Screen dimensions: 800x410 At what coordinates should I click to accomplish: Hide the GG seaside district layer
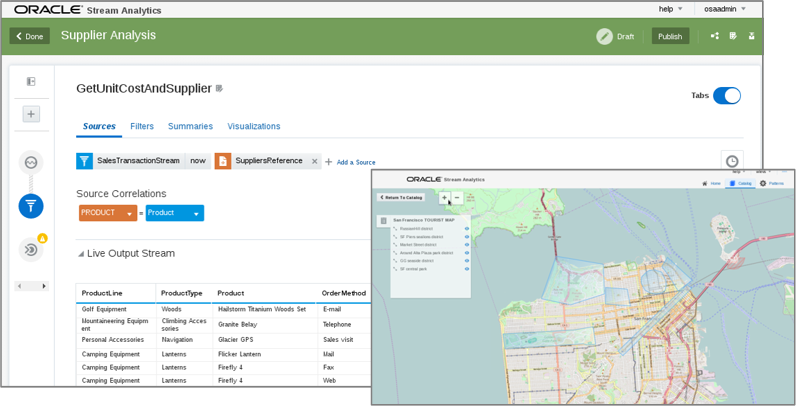467,261
